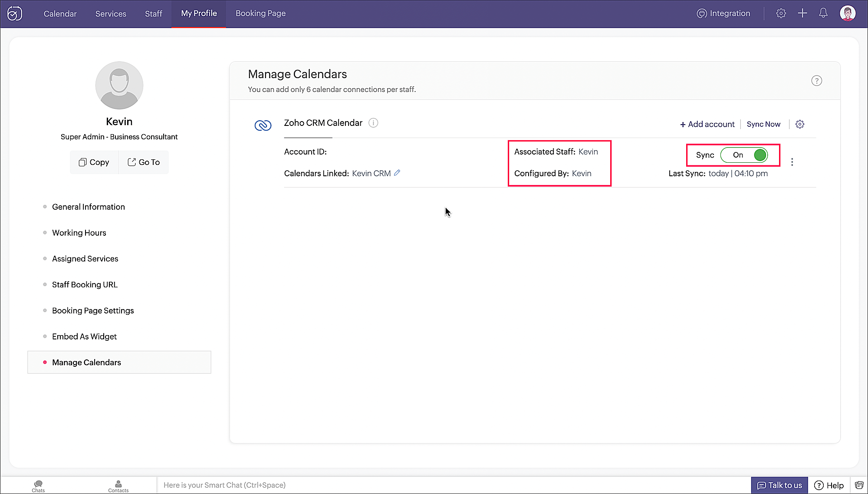Open Chats in the bottom bar
The height and width of the screenshot is (494, 868).
(38, 486)
